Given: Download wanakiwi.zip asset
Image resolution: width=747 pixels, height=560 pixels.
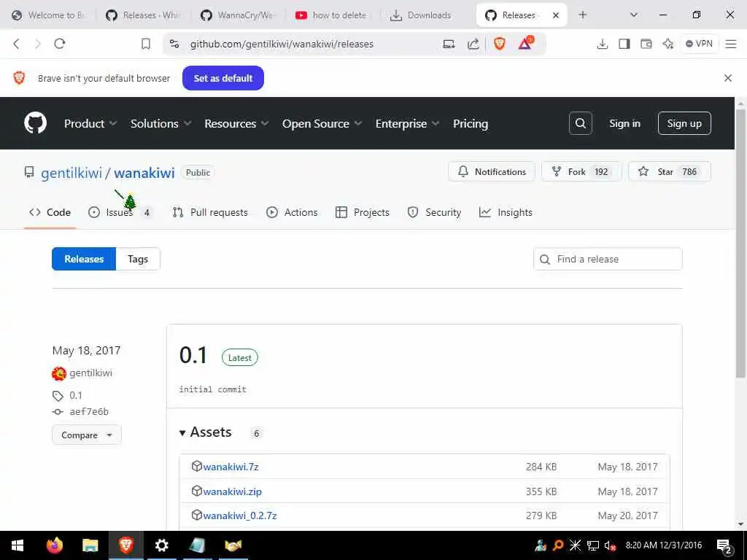Looking at the screenshot, I should coord(233,491).
